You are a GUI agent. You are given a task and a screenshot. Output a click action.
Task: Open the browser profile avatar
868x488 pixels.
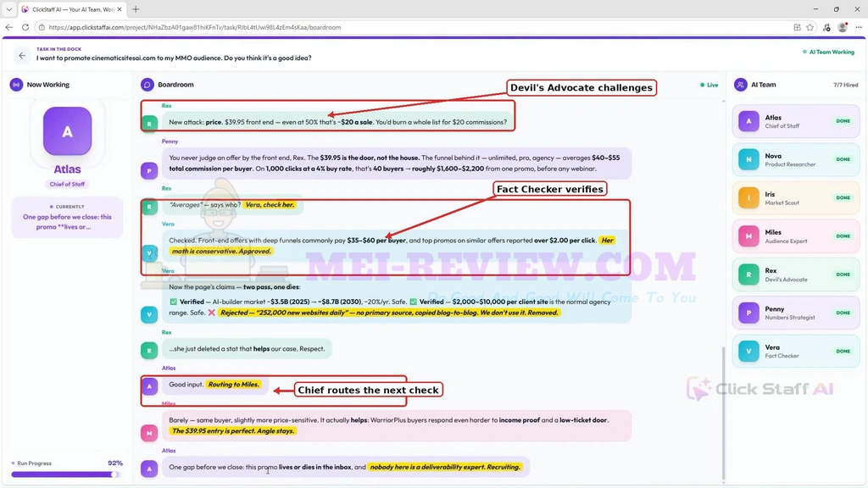click(x=843, y=27)
